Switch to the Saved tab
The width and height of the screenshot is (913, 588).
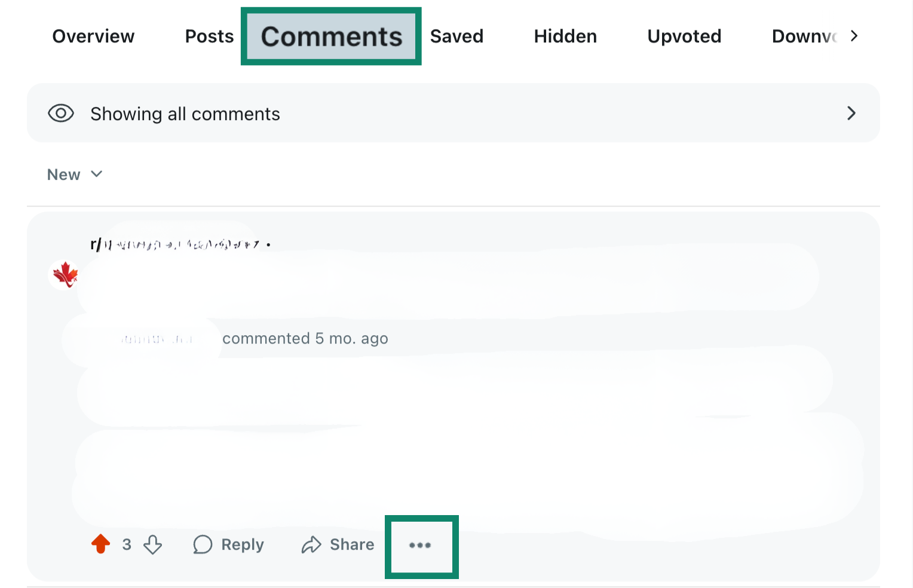456,36
